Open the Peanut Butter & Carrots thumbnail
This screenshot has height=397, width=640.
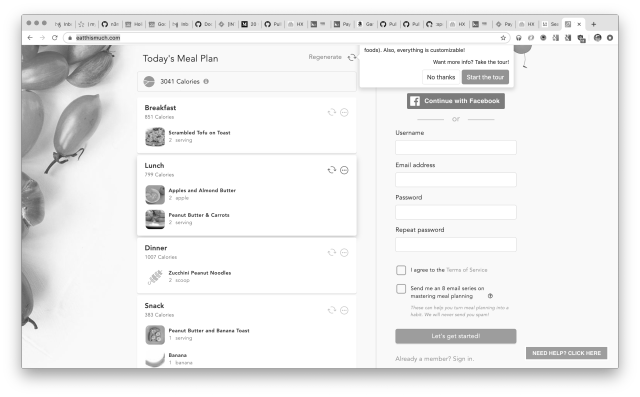pyautogui.click(x=155, y=219)
